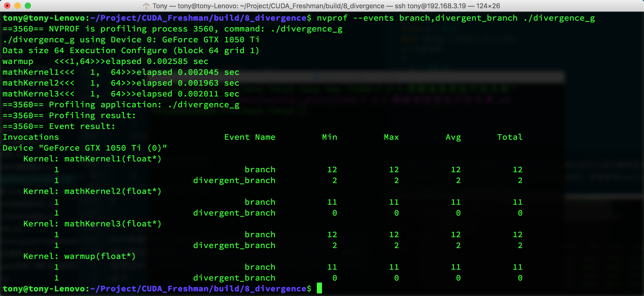Click the 'Max' column header
The width and height of the screenshot is (644, 296).
pyautogui.click(x=391, y=137)
